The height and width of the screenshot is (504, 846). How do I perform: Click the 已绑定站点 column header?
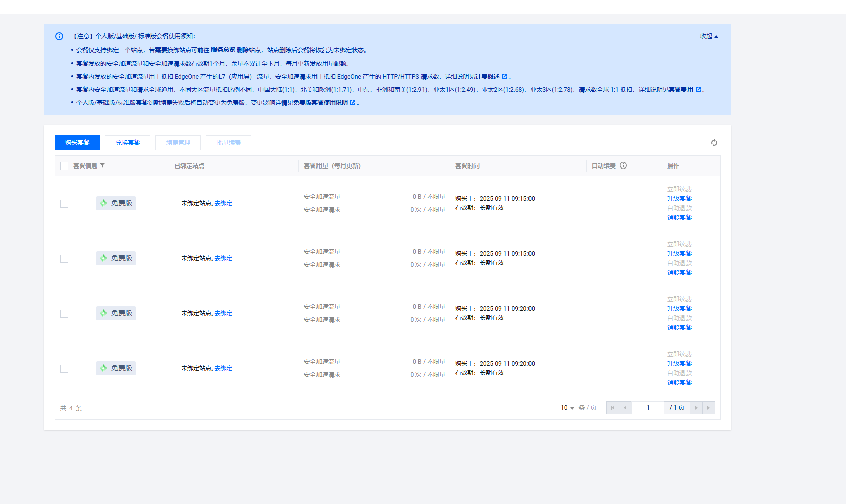(x=189, y=166)
